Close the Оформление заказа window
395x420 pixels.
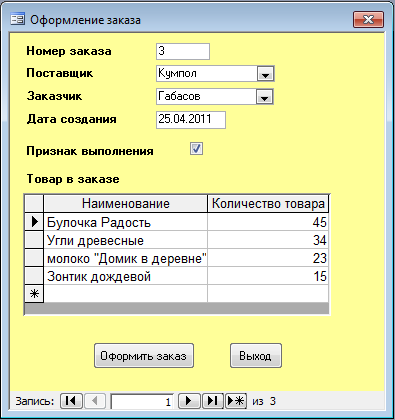(x=368, y=19)
